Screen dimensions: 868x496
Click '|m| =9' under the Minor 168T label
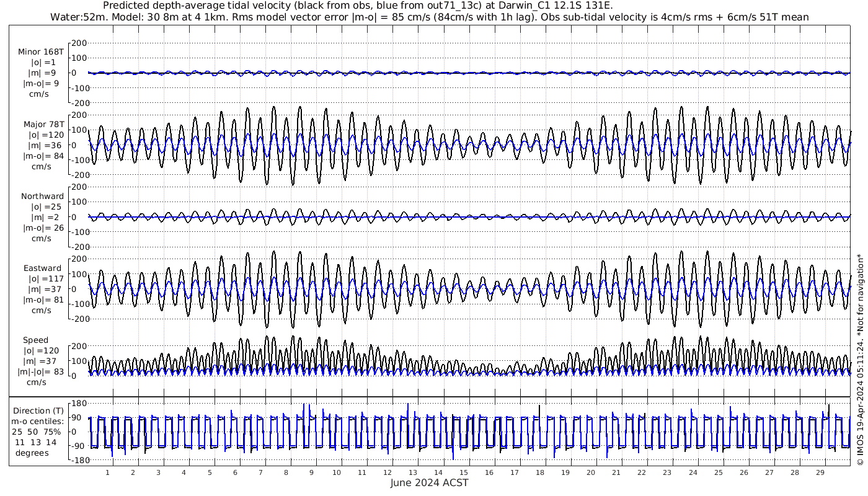coord(45,73)
